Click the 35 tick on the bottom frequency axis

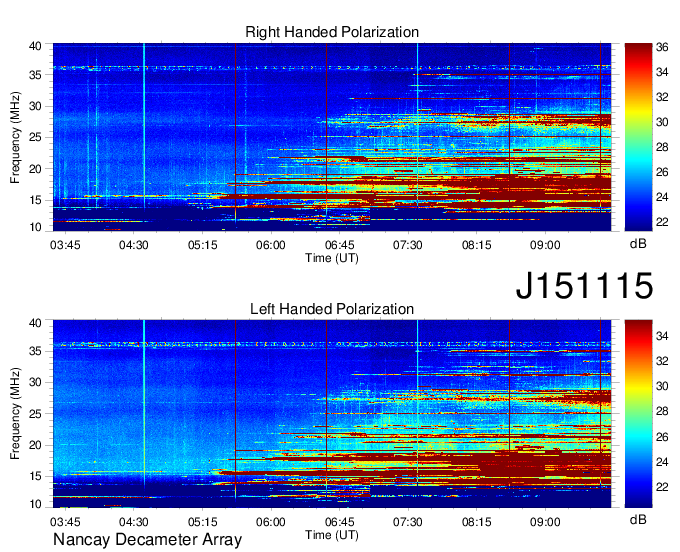coord(35,351)
